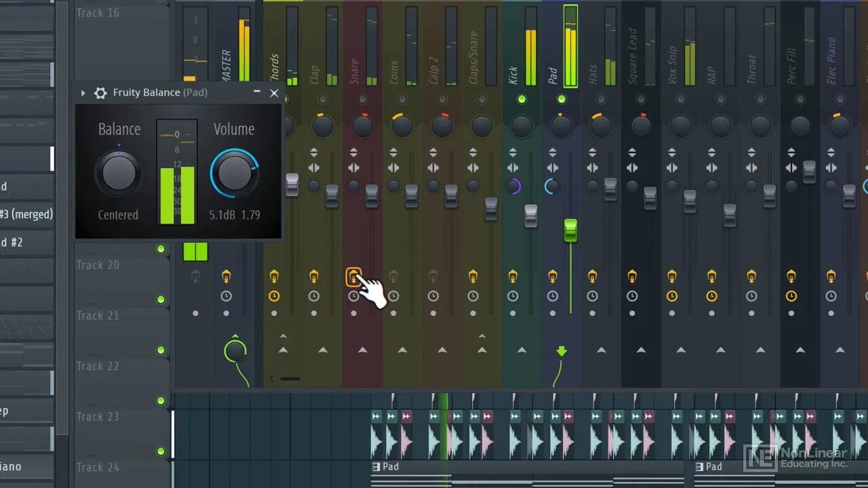The height and width of the screenshot is (488, 868).
Task: Click stereo separation knob on Kick track
Action: coord(513,186)
